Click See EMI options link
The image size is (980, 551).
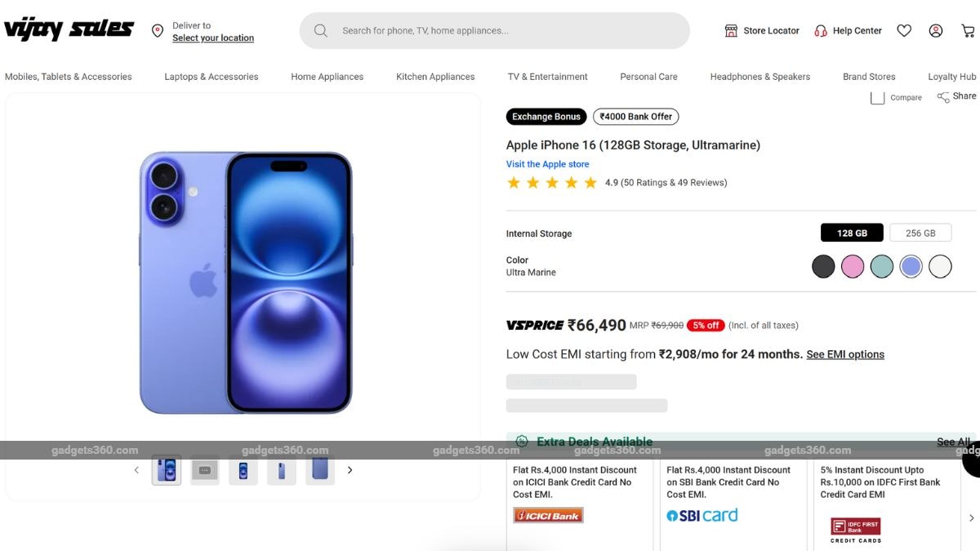pyautogui.click(x=845, y=354)
